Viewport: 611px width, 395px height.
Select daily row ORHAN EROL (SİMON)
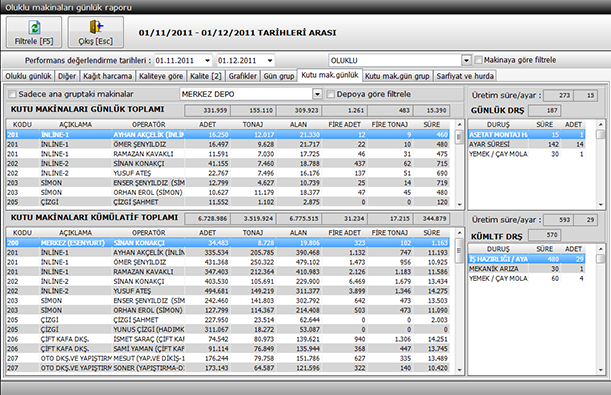coord(228,192)
